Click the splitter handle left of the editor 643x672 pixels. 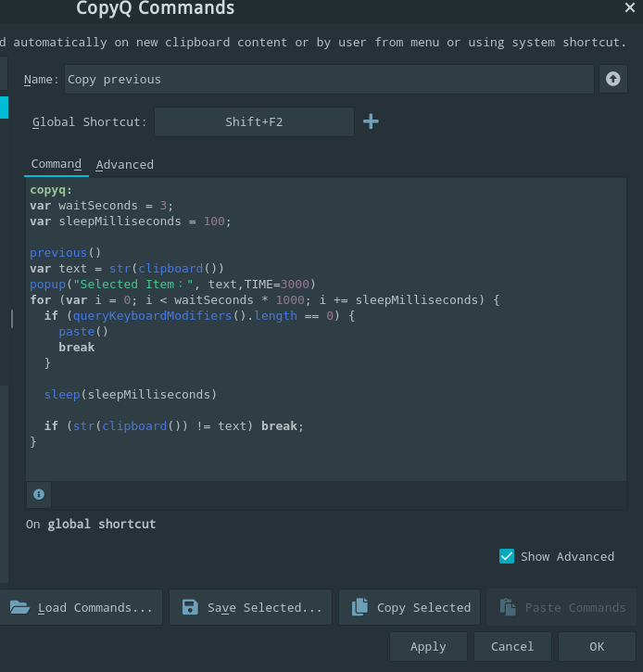[x=12, y=319]
